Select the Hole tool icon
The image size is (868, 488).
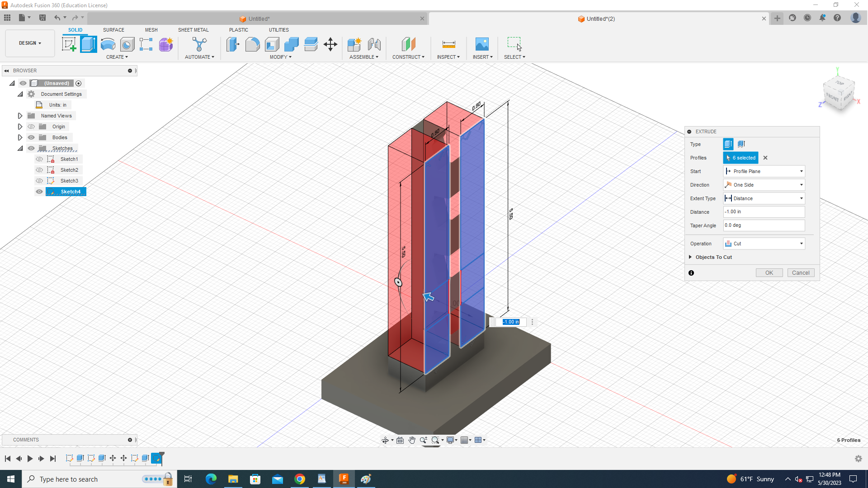point(127,44)
